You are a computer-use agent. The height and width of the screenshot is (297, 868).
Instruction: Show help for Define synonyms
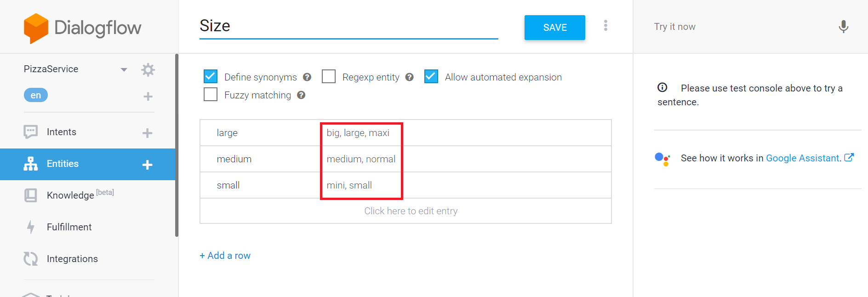pos(307,77)
